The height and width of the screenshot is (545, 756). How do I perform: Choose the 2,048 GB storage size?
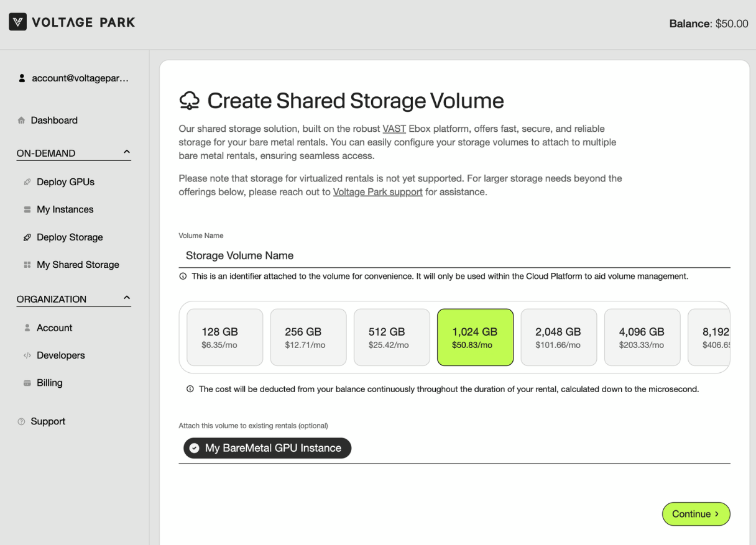[x=558, y=337]
